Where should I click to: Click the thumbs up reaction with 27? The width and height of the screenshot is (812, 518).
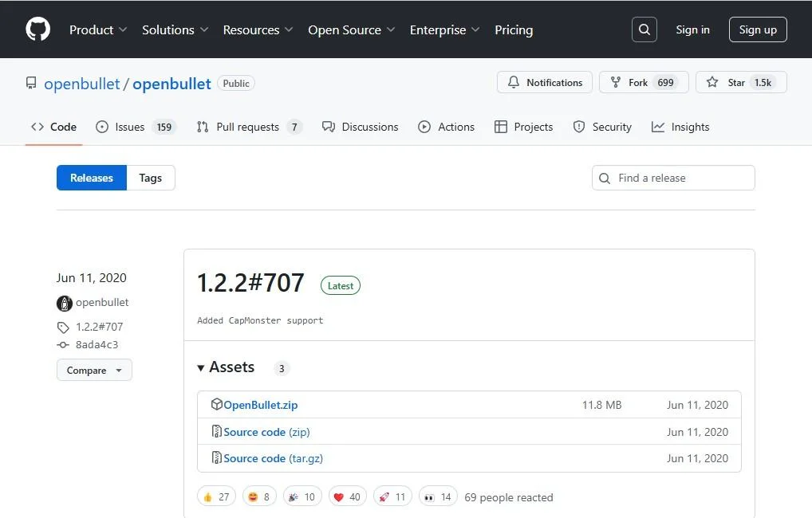216,496
